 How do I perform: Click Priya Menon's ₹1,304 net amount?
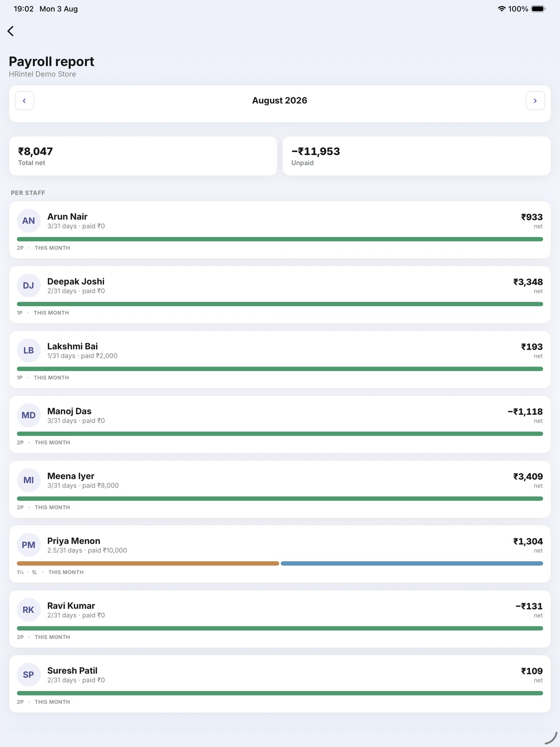(x=528, y=541)
